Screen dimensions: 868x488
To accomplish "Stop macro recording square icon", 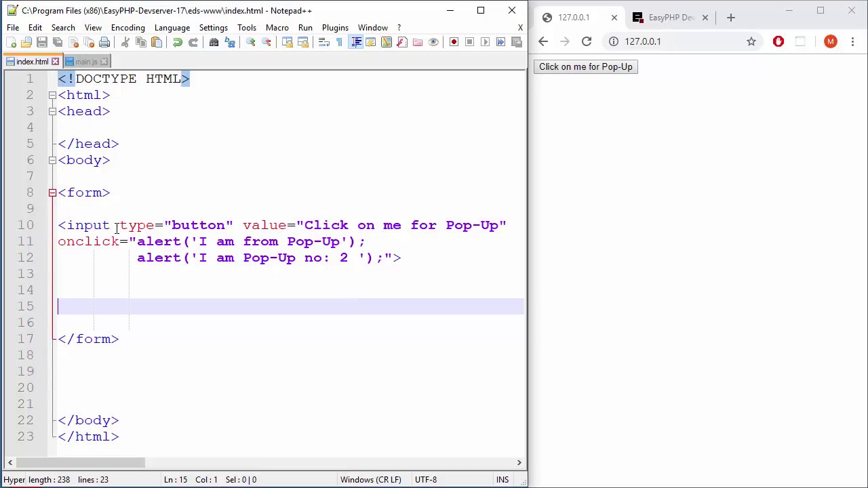I will 470,42.
